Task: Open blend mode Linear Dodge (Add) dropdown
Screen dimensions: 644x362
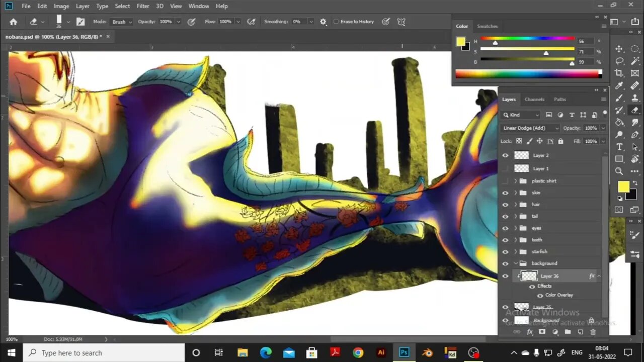Action: (x=530, y=128)
